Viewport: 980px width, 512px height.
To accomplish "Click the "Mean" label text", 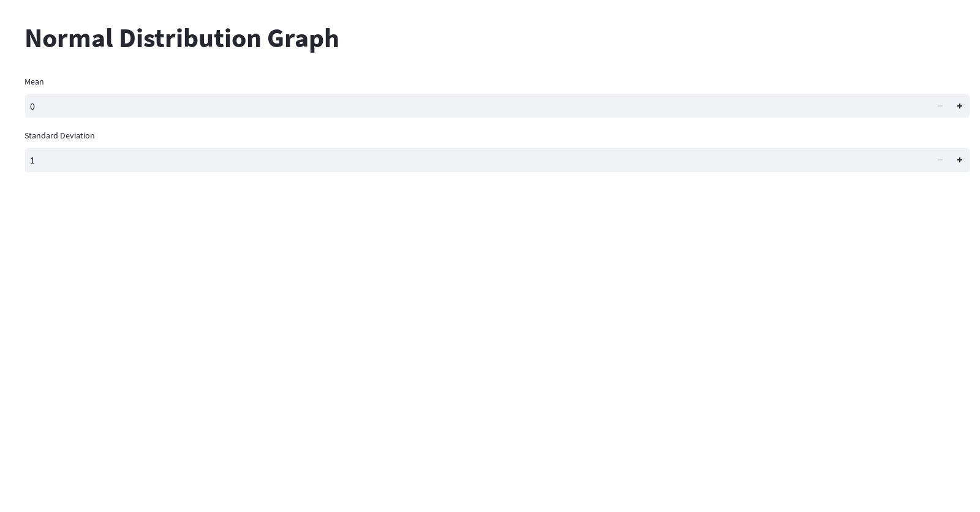I will (x=34, y=81).
